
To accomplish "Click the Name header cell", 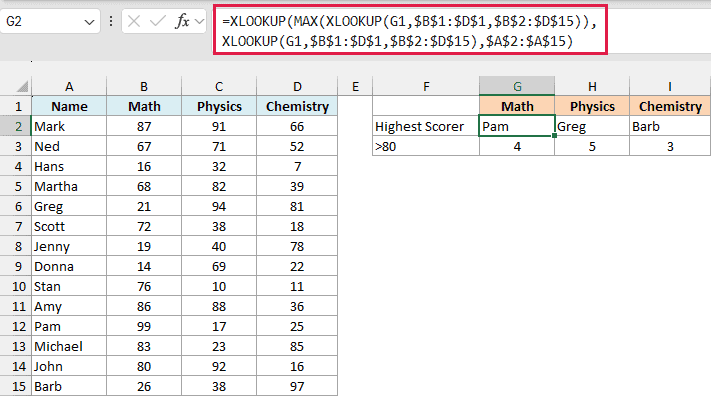I will click(x=69, y=106).
